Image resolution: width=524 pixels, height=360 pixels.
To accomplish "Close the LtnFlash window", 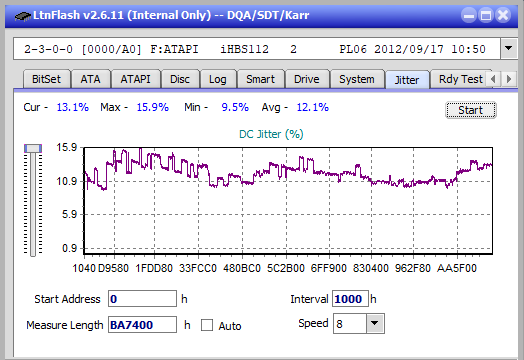I will (x=503, y=15).
